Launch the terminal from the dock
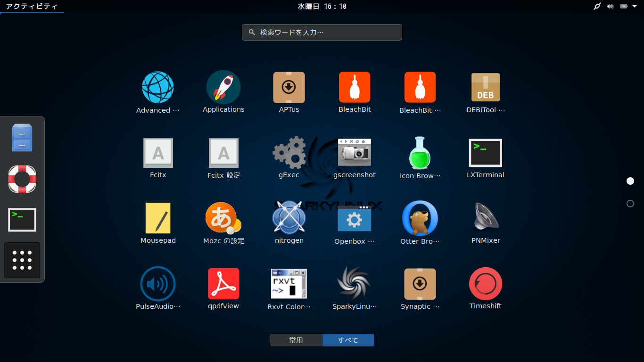 coord(22,220)
